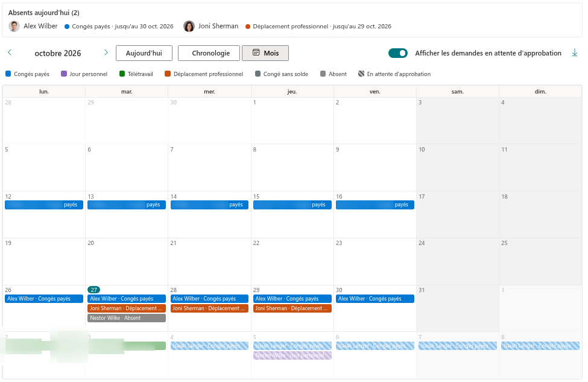Select today's date badge 27
The width and height of the screenshot is (588, 382).
(x=93, y=290)
